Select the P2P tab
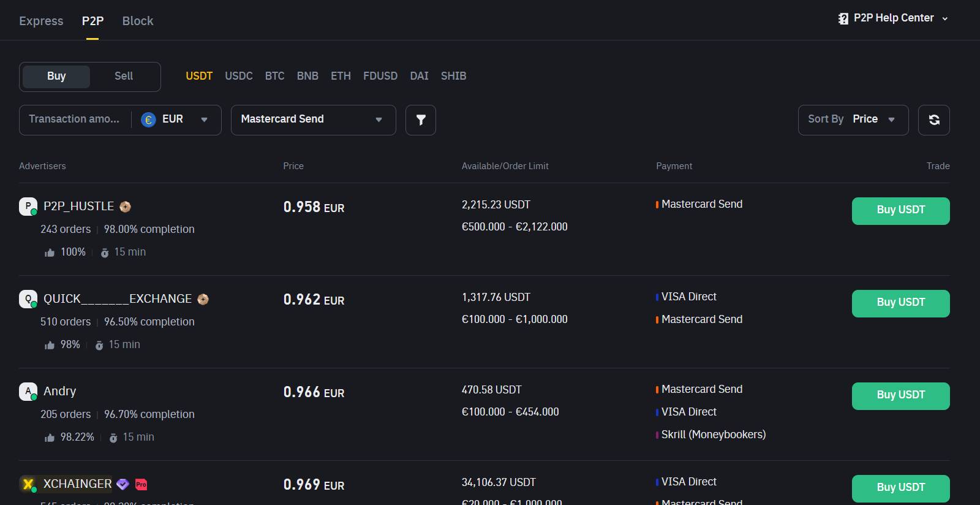980x505 pixels. click(x=92, y=21)
